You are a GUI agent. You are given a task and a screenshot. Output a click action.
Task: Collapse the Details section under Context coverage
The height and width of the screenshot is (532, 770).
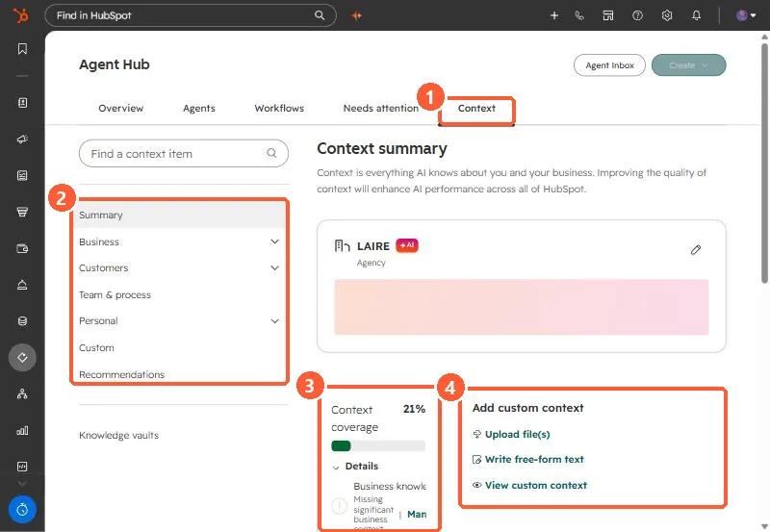click(336, 468)
